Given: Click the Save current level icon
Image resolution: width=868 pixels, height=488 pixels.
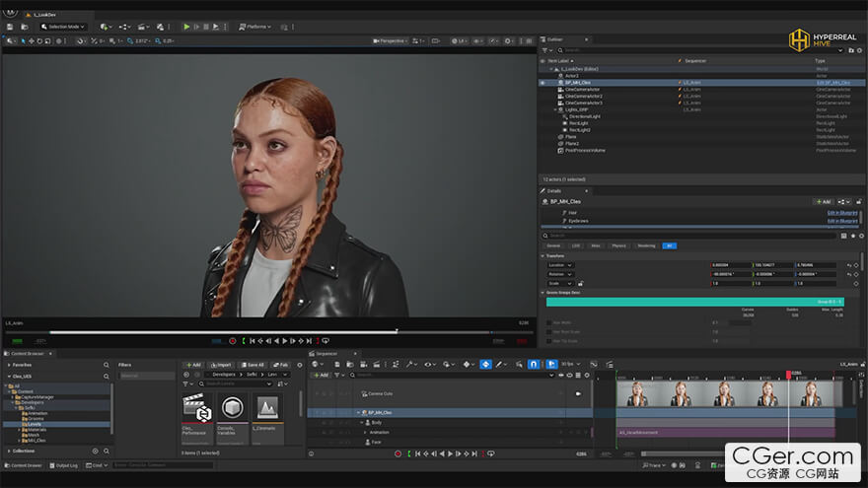Looking at the screenshot, I should [x=10, y=27].
